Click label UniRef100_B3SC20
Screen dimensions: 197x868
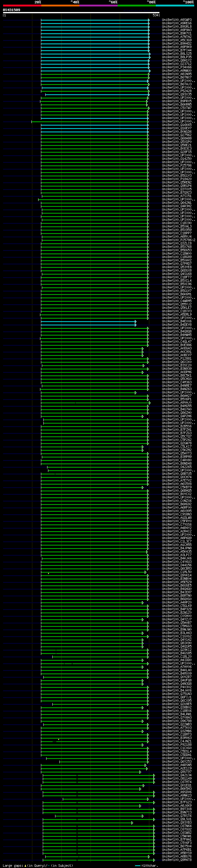(177, 365)
